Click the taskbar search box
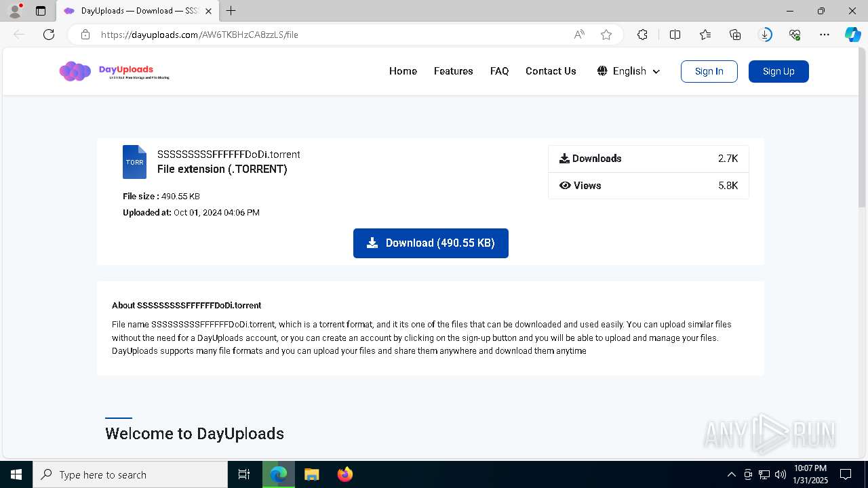This screenshot has width=868, height=488. pos(130,474)
